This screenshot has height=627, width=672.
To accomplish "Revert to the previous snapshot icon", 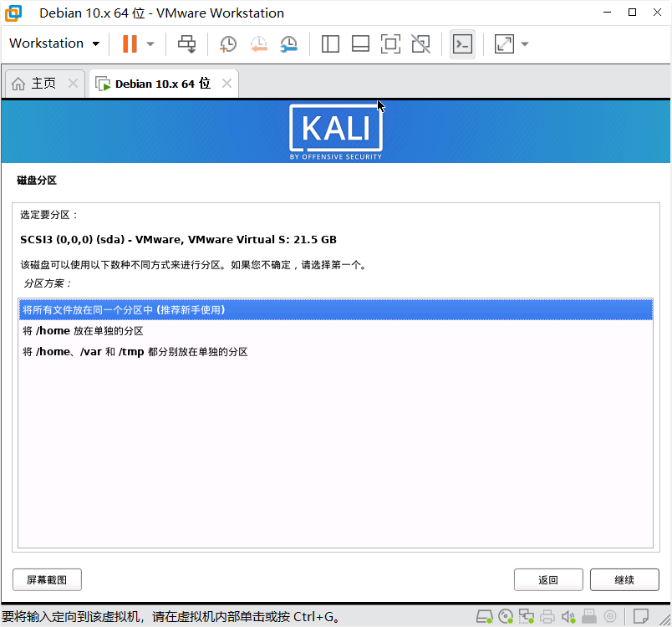I will pos(259,43).
